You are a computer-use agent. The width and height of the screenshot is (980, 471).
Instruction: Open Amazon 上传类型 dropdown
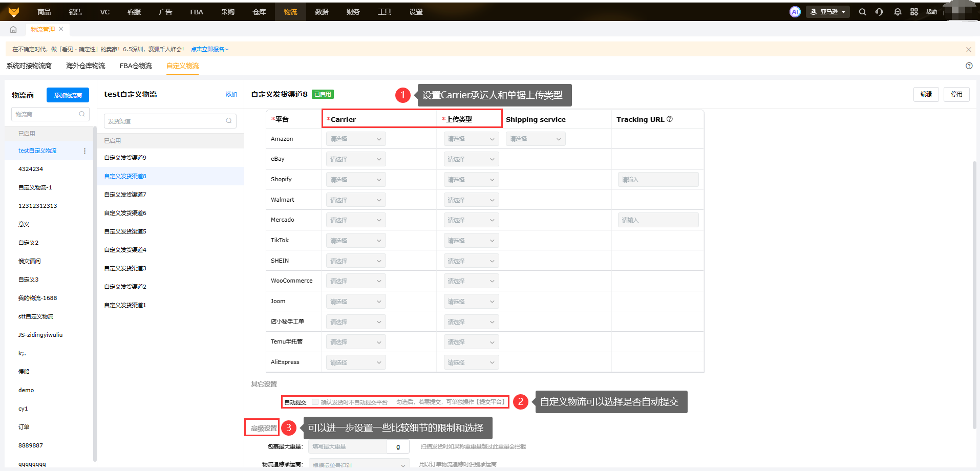pos(471,139)
